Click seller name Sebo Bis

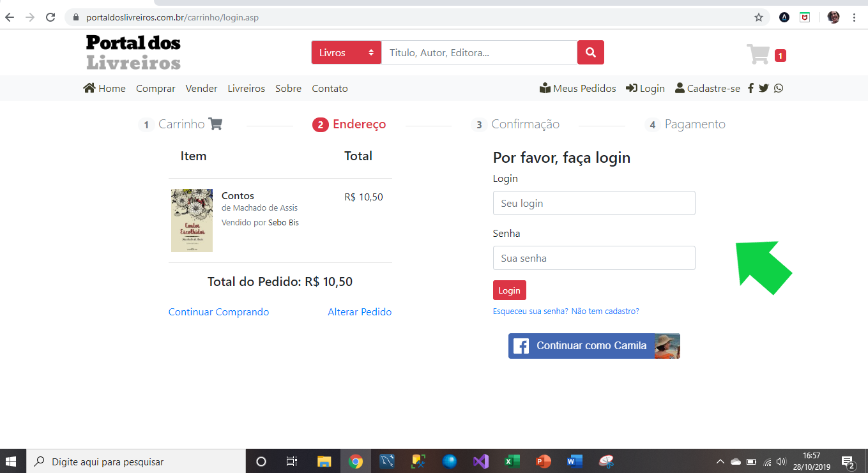click(284, 223)
